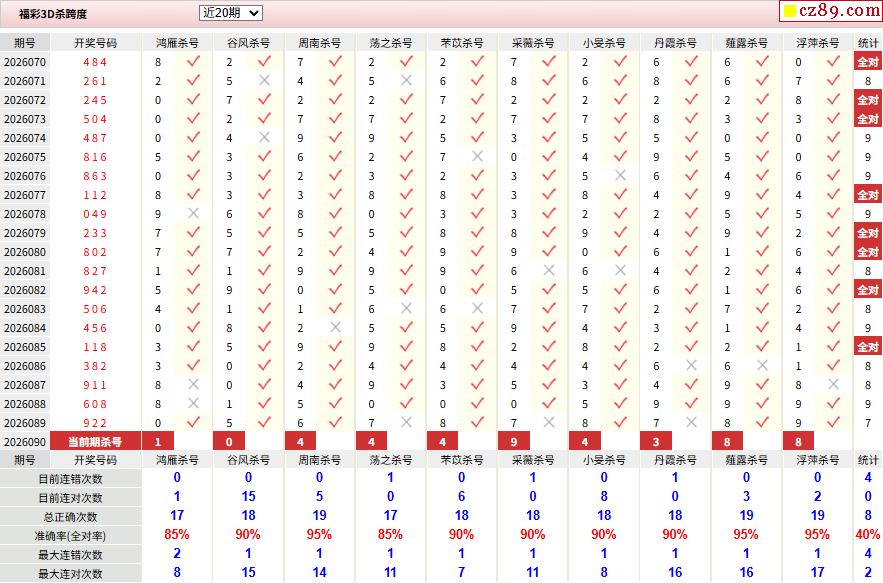The image size is (883, 583).
Task: Click the 目前连对次数 row label
Action: point(70,498)
